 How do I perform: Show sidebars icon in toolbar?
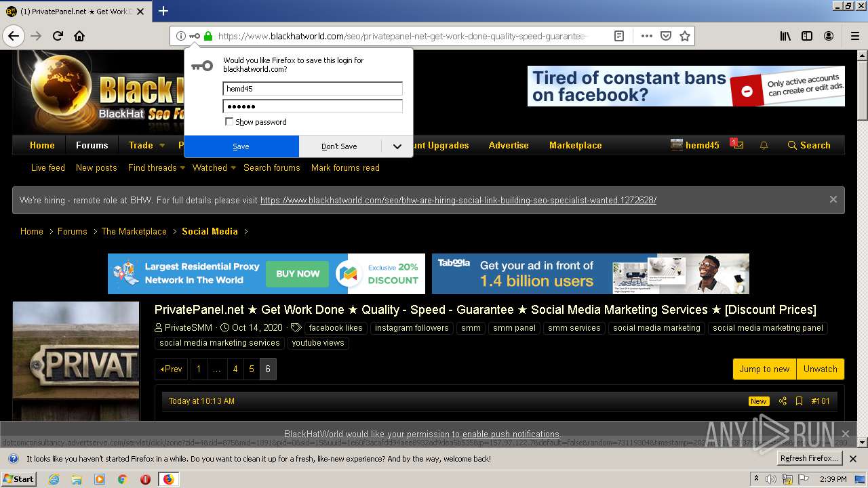point(807,36)
